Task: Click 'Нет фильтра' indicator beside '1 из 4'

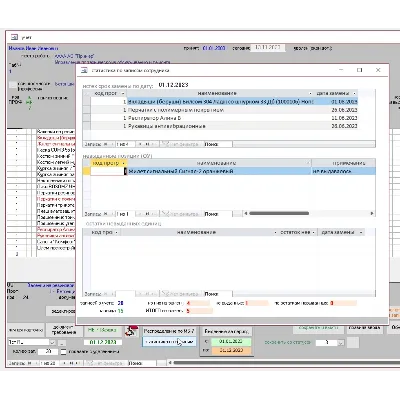Action: tap(181, 144)
